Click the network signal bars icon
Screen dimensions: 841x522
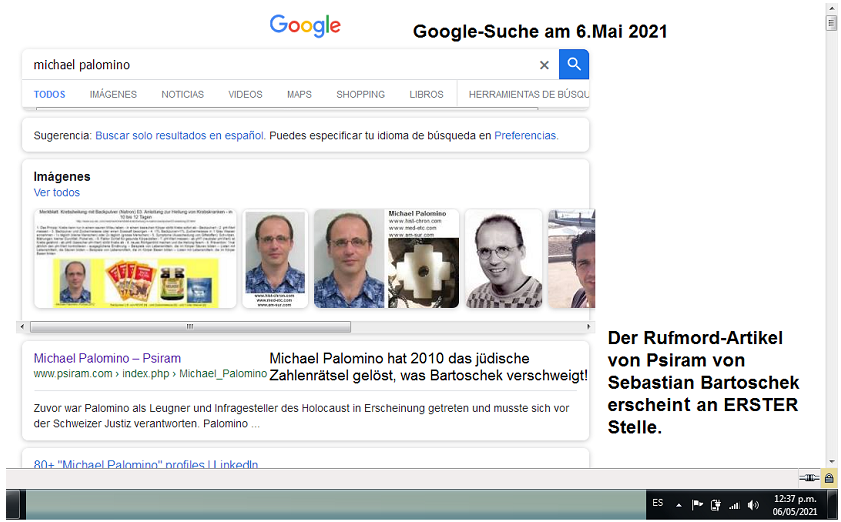click(734, 505)
